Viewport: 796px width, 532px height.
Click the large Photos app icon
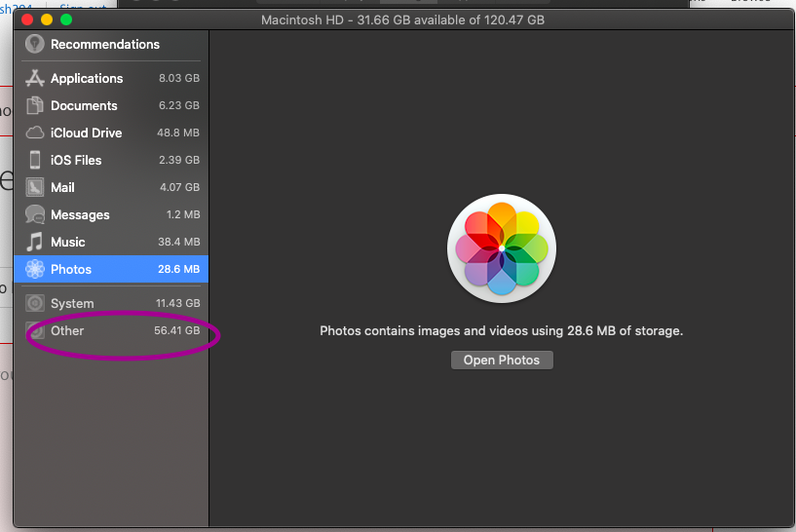click(502, 248)
